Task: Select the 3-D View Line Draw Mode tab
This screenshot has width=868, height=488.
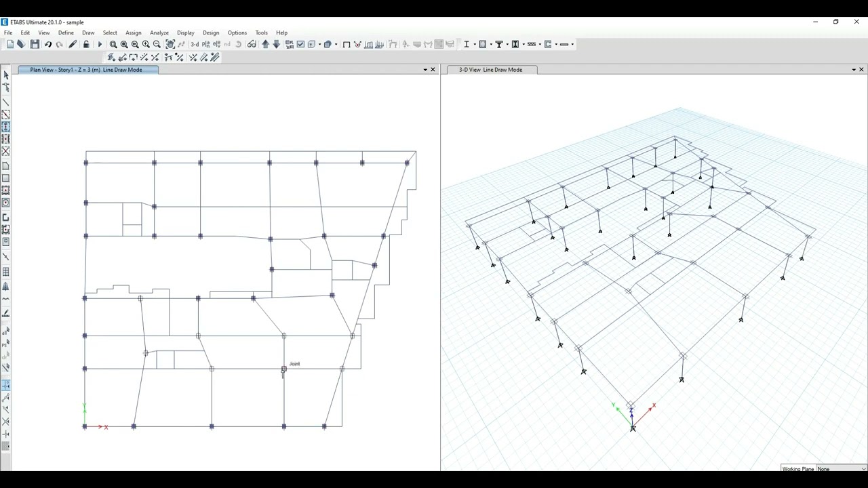Action: tap(491, 70)
